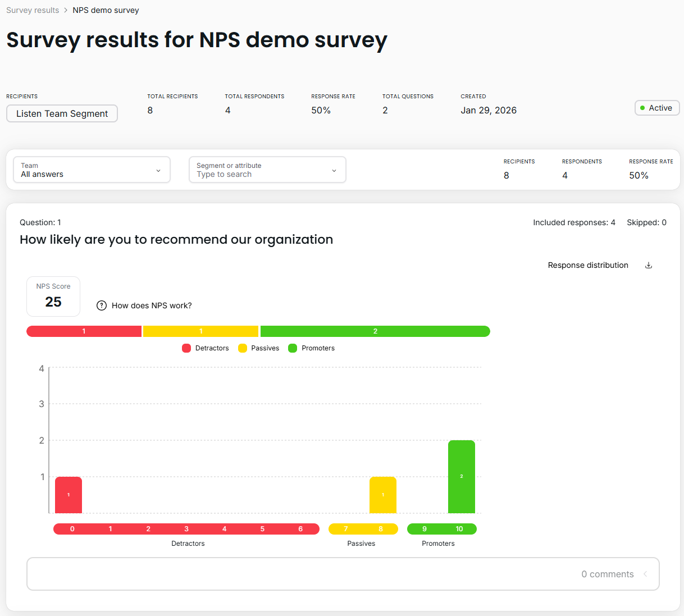The height and width of the screenshot is (616, 684).
Task: Click the download icon beside Response distribution
Action: click(x=649, y=266)
